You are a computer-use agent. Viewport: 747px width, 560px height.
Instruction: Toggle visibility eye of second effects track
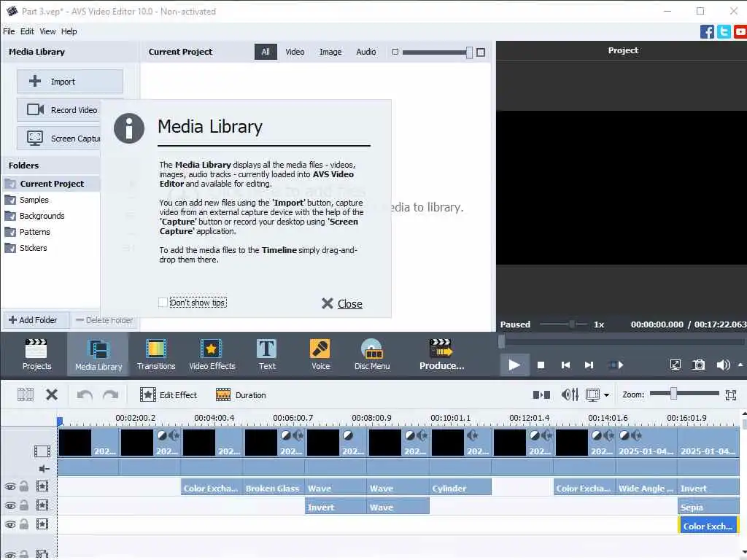point(10,506)
